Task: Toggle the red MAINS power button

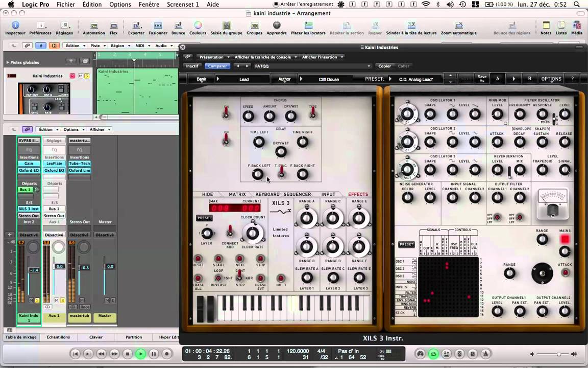Action: coord(565,239)
